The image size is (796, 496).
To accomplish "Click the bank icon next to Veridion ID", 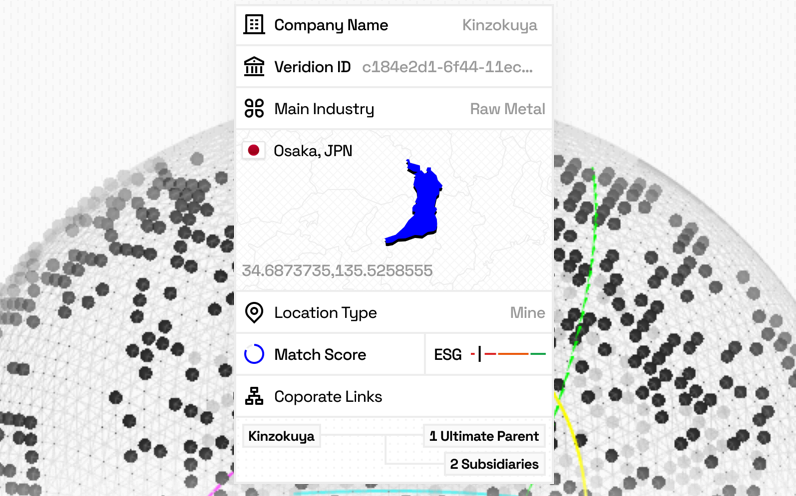I will [254, 67].
